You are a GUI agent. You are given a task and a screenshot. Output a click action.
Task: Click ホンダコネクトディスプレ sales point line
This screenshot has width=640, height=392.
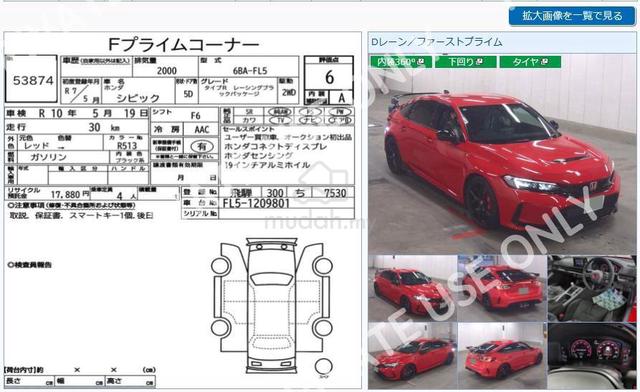click(276, 147)
